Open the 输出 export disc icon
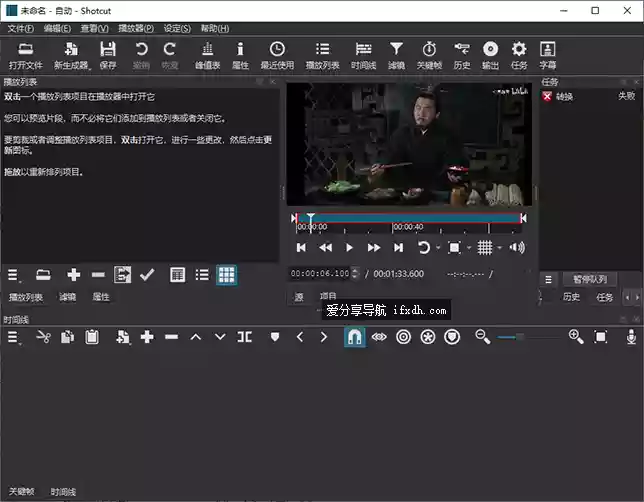 click(490, 55)
